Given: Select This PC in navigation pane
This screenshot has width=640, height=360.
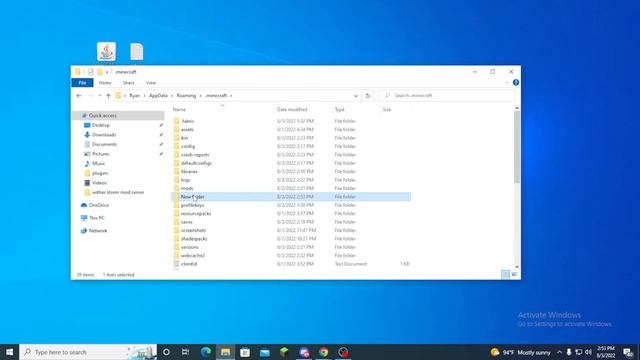Looking at the screenshot, I should [x=97, y=218].
